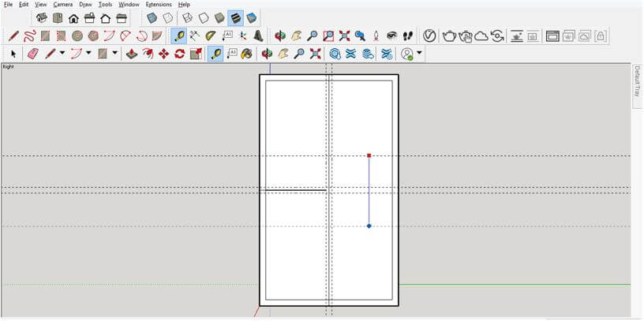
Task: Select the Polygon tool
Action: point(93,36)
